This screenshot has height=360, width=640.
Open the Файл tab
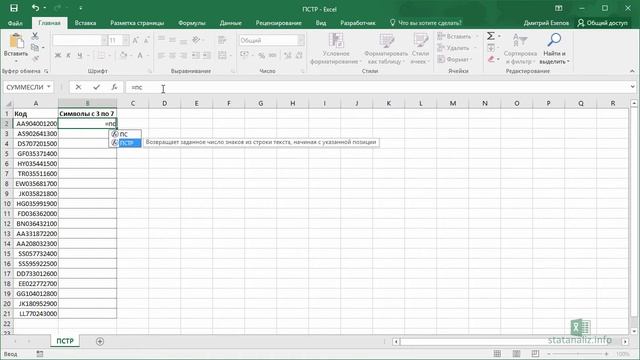click(15, 23)
